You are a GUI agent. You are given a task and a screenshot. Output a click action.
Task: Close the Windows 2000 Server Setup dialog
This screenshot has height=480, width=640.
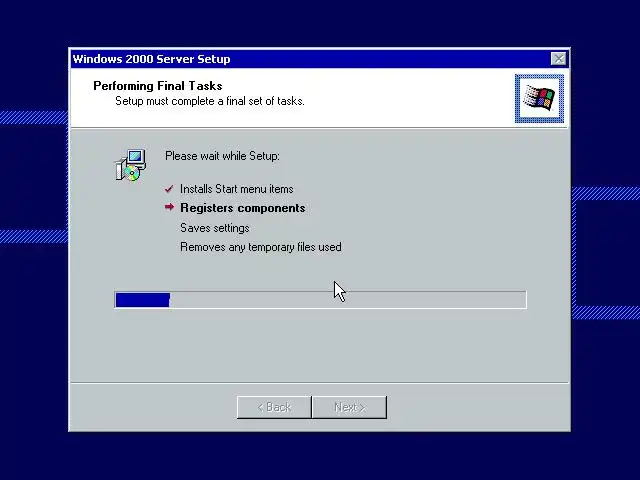(x=558, y=59)
